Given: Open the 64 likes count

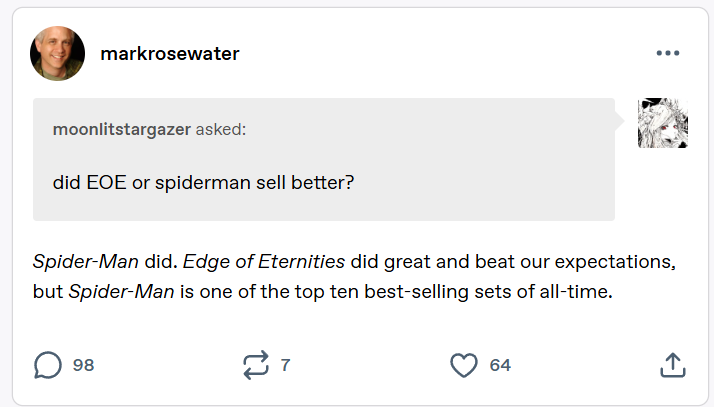Looking at the screenshot, I should (x=500, y=365).
